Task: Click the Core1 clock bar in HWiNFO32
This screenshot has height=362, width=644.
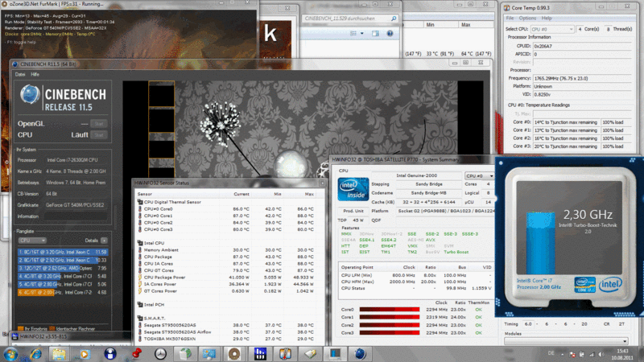Action: [x=390, y=317]
